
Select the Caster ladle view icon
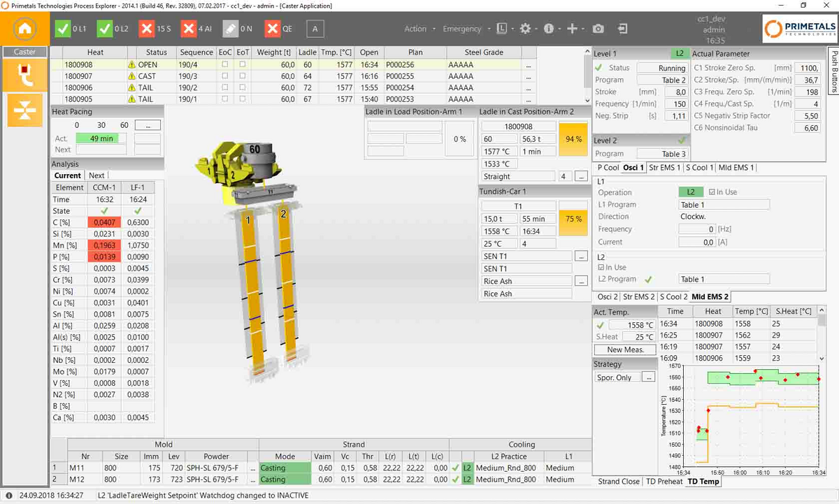click(24, 73)
